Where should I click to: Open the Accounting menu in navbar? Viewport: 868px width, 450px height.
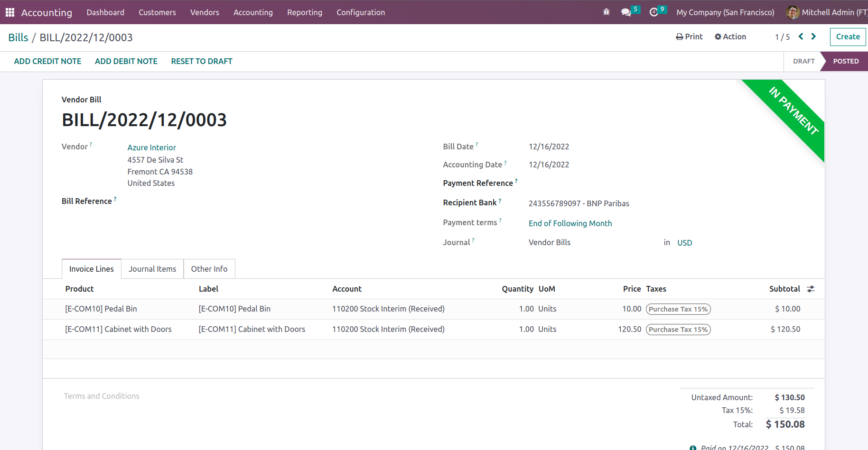pos(253,12)
